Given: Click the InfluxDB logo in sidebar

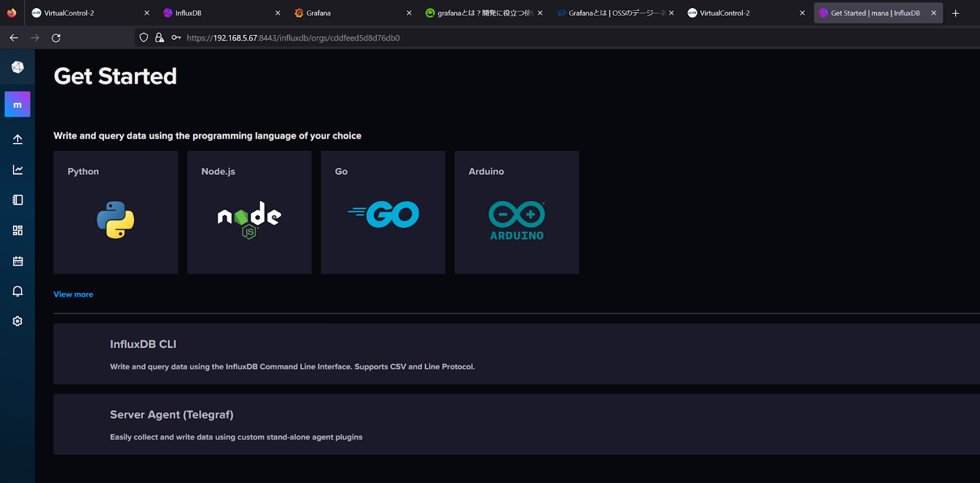Looking at the screenshot, I should 17,67.
